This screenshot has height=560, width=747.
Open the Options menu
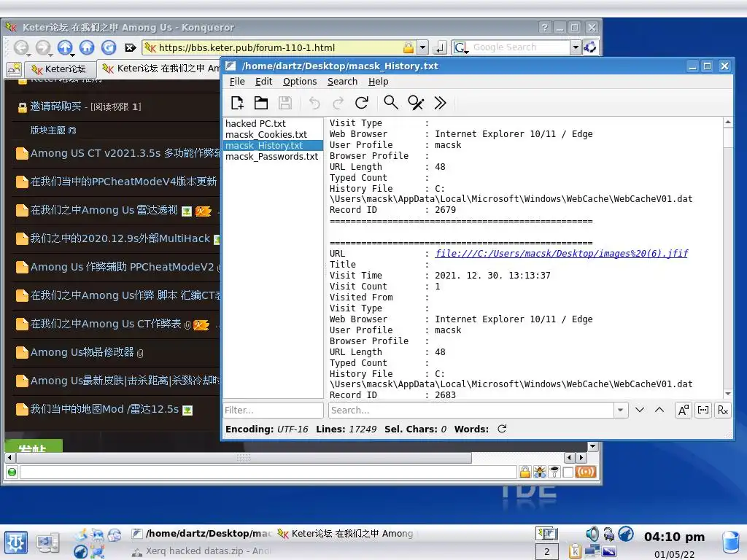point(300,82)
